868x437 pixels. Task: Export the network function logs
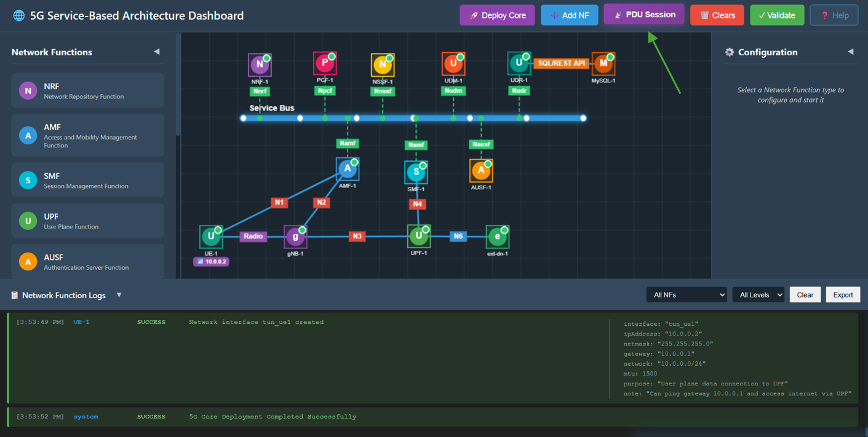click(x=843, y=294)
